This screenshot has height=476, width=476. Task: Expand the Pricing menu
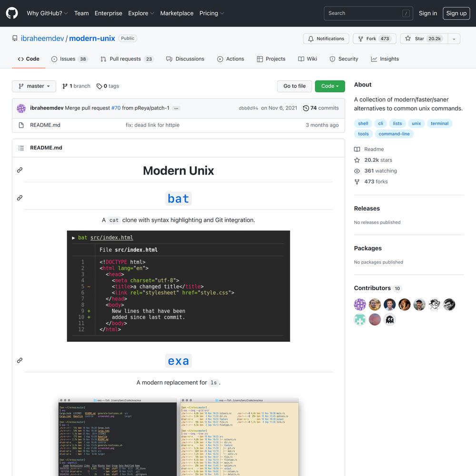[x=212, y=13]
